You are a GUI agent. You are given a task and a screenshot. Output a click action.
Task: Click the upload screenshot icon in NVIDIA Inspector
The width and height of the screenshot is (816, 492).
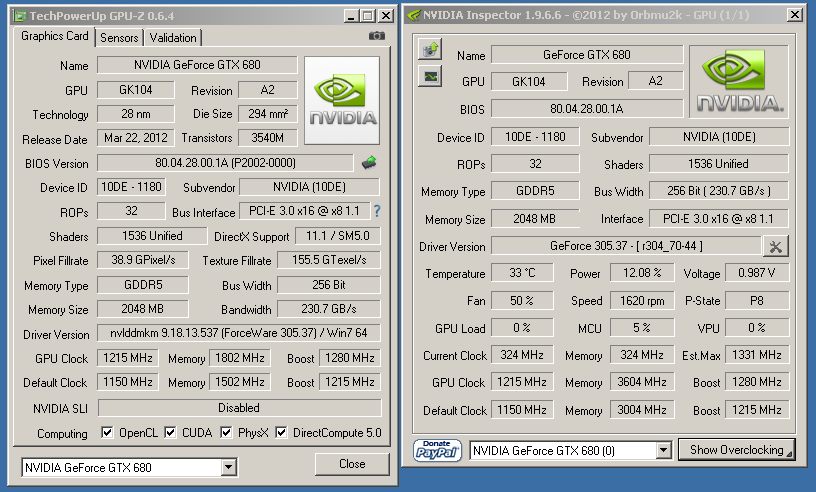click(429, 49)
